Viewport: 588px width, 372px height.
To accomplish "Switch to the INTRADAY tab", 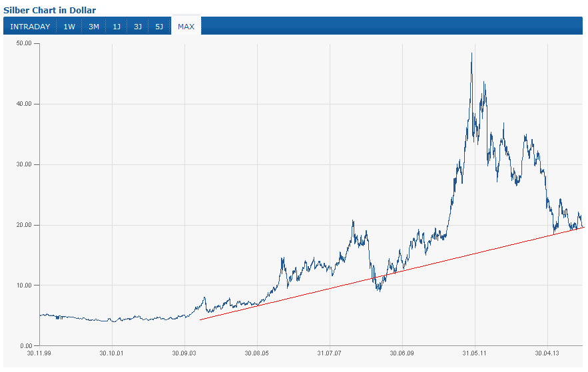I will 30,27.
